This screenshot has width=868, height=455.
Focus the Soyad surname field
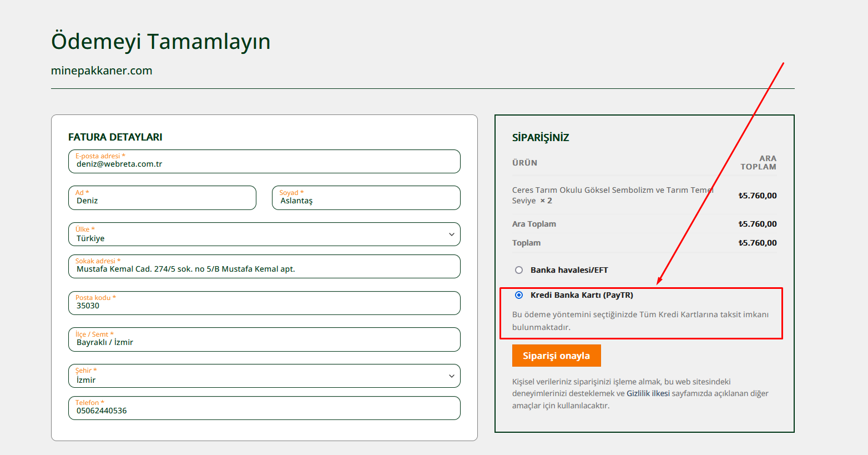pos(366,198)
